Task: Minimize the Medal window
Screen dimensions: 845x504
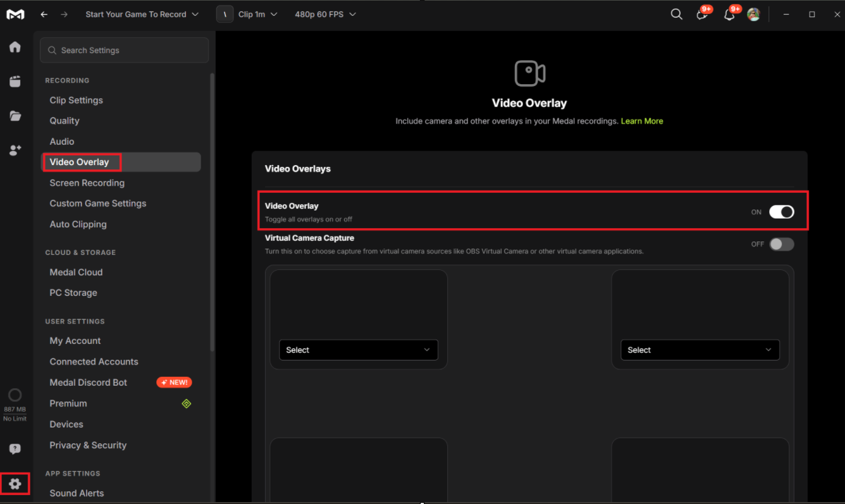Action: (786, 14)
